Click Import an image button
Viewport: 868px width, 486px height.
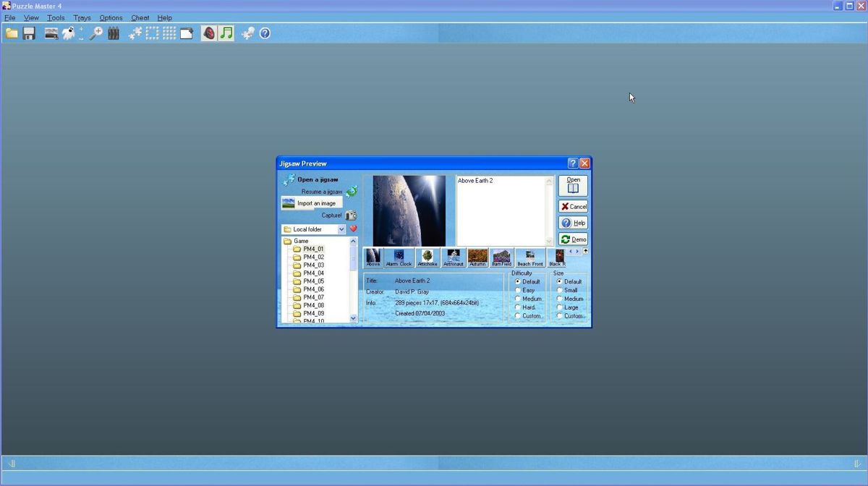[x=312, y=203]
